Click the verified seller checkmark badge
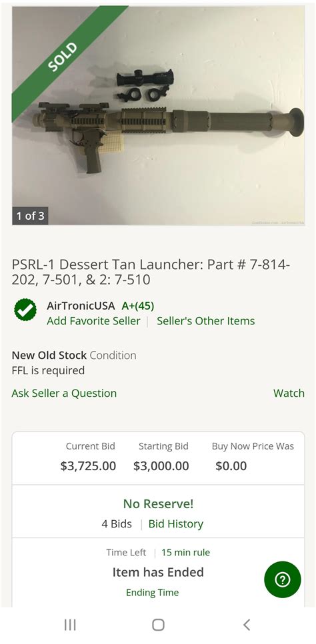Screen dimensions: 316x644 [25, 310]
